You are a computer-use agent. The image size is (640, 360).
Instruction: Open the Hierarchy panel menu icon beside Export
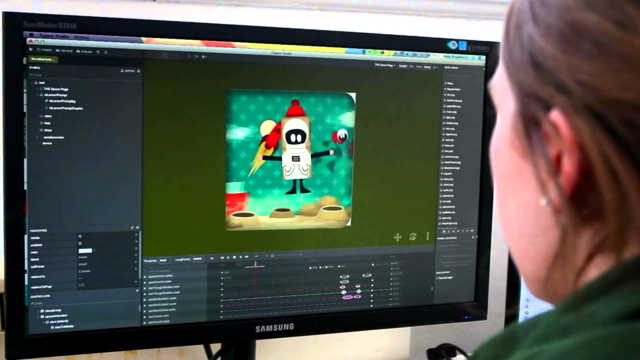[x=139, y=71]
